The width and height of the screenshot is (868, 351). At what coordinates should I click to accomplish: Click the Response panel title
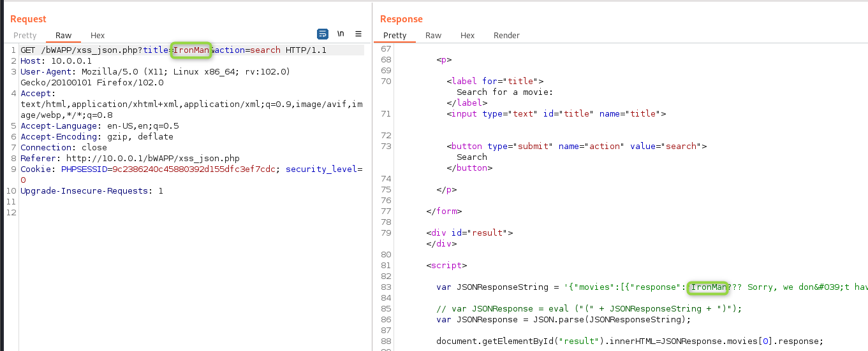click(x=401, y=19)
